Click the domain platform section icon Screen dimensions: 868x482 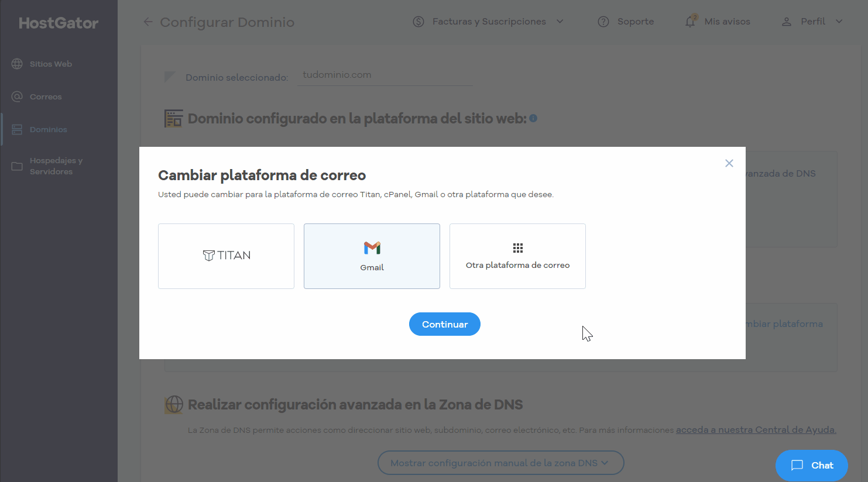coord(173,118)
